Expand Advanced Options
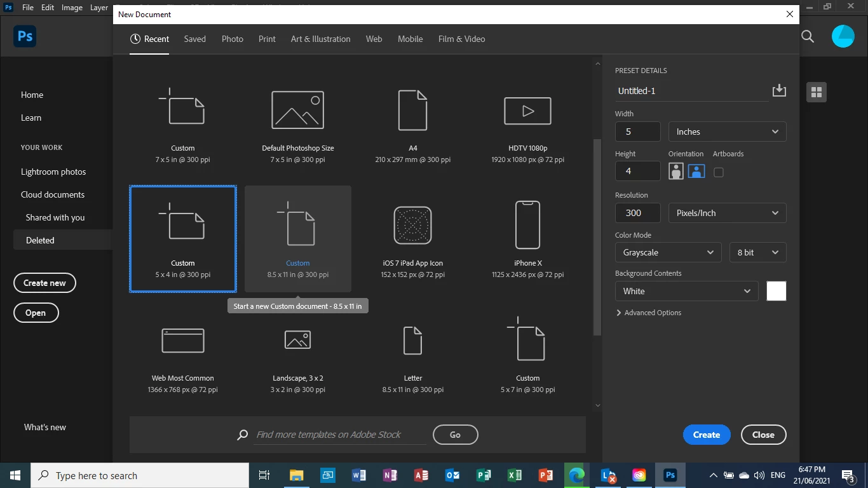 [x=649, y=313]
